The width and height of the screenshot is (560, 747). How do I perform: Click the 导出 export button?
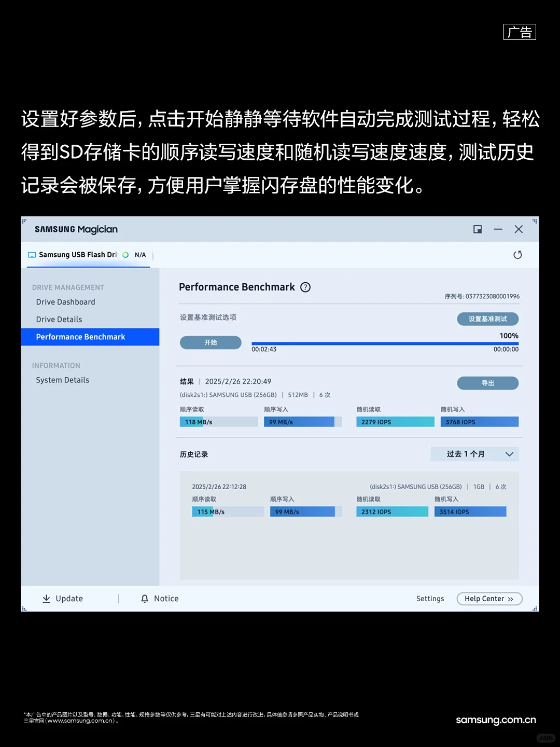tap(487, 383)
